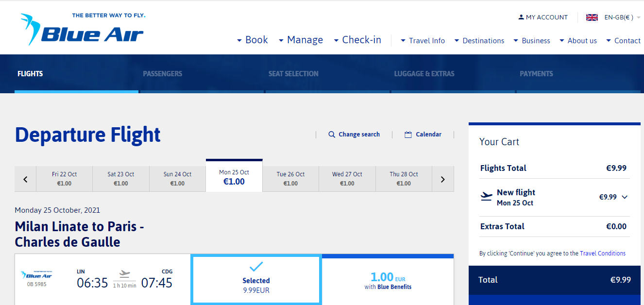Image resolution: width=644 pixels, height=305 pixels.
Task: Open the Travel Conditions link
Action: click(603, 253)
